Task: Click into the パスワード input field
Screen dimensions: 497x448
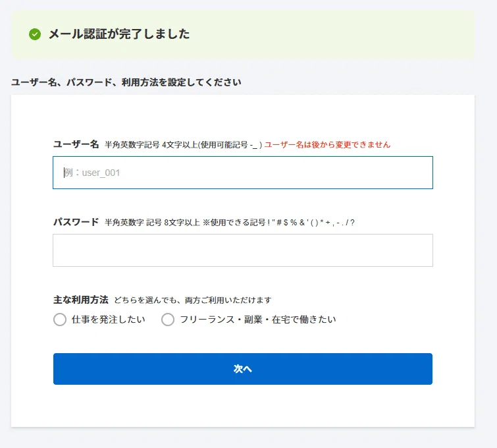Action: click(x=243, y=250)
